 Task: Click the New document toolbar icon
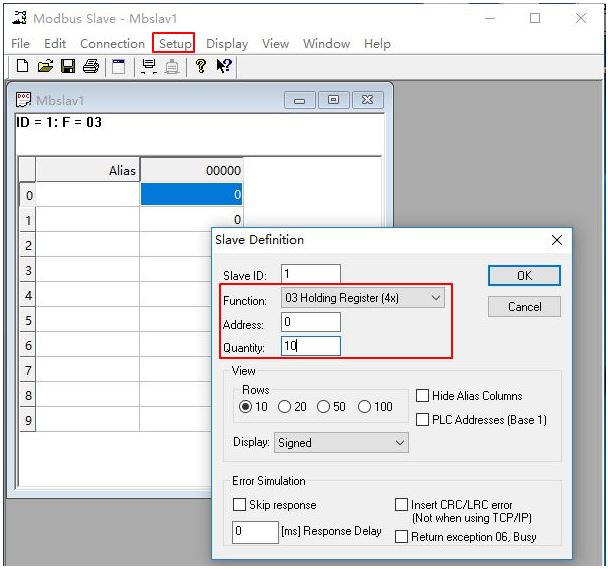pyautogui.click(x=22, y=66)
